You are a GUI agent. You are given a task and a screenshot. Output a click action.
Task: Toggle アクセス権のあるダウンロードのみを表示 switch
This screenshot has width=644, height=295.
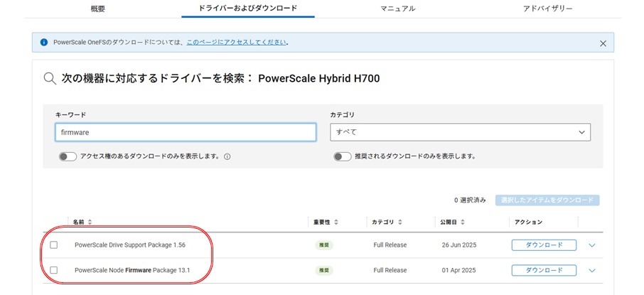click(68, 156)
